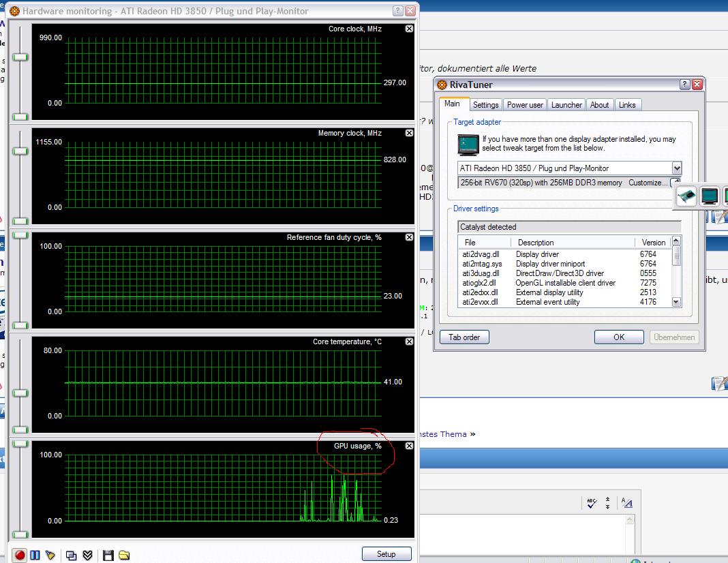
Task: Click the overlapping windows icon in monitoring toolbar
Action: point(71,555)
